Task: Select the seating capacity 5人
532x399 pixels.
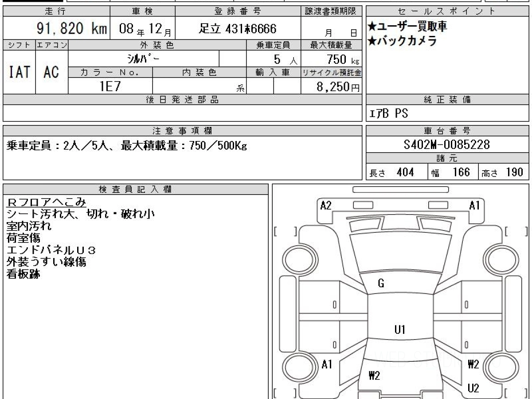Action: pos(285,59)
